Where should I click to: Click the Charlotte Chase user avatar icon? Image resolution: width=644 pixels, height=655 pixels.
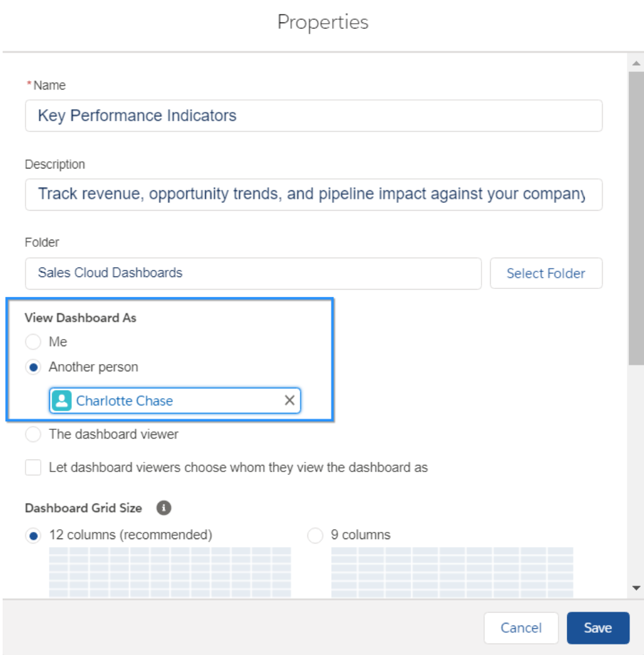62,401
